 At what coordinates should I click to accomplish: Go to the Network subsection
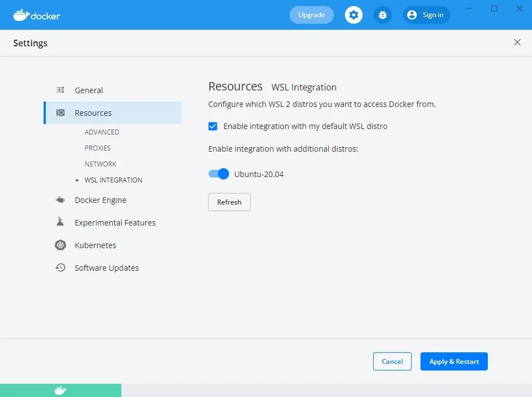coord(100,164)
